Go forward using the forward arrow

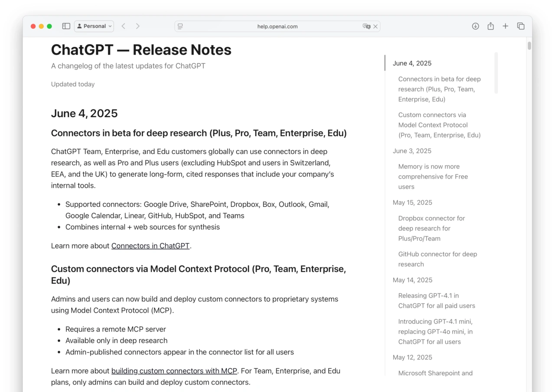(x=138, y=26)
